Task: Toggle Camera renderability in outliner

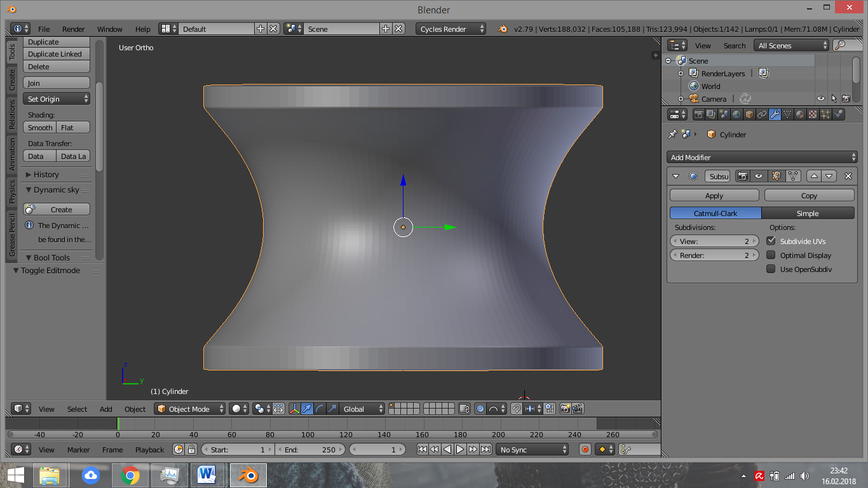Action: pos(846,98)
